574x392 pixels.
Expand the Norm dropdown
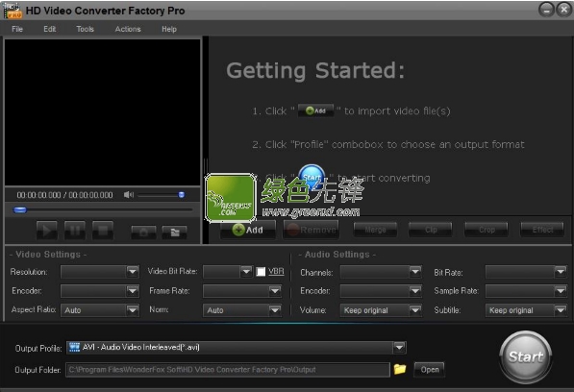click(275, 310)
